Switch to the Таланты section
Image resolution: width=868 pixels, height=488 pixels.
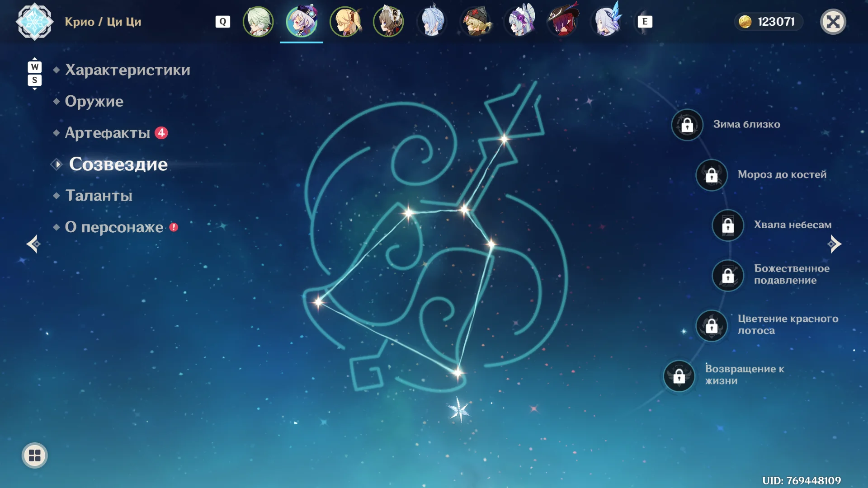click(x=99, y=196)
